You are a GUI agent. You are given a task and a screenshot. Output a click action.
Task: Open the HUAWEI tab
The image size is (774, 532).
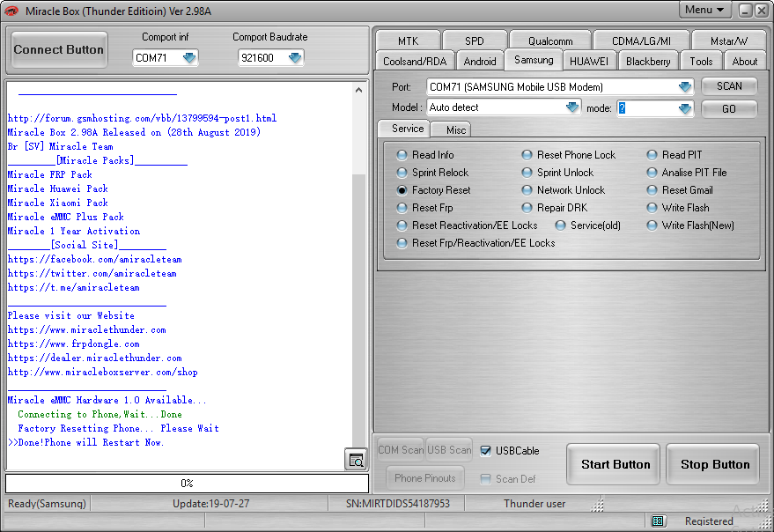pyautogui.click(x=589, y=62)
